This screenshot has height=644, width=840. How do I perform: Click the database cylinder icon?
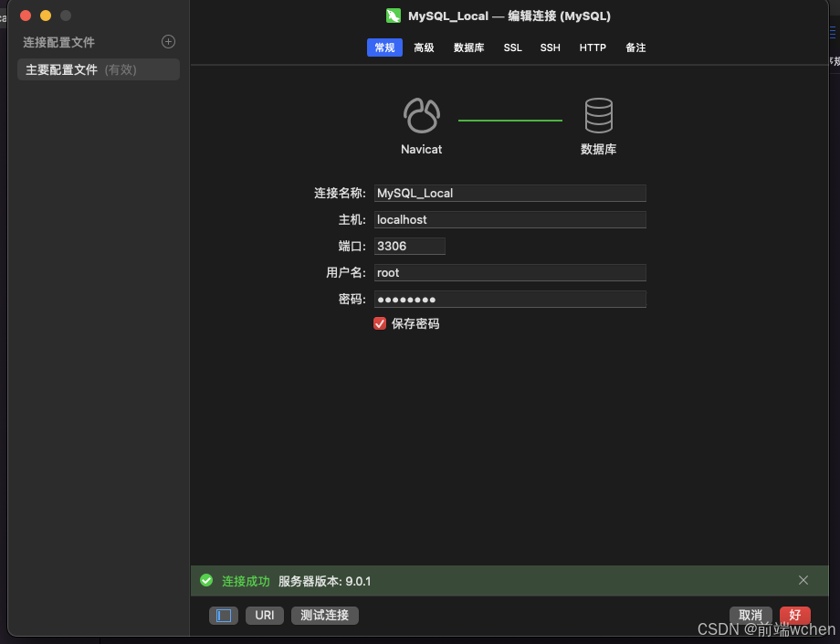point(598,115)
